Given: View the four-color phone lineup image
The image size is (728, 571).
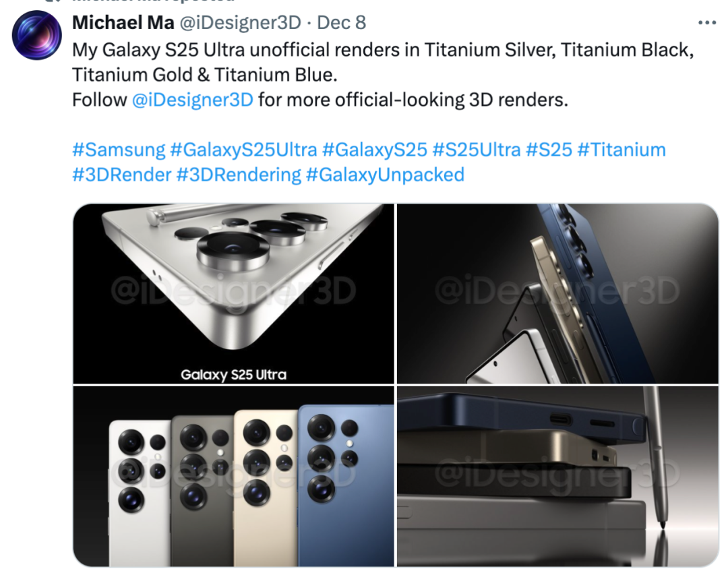Looking at the screenshot, I should tap(233, 477).
